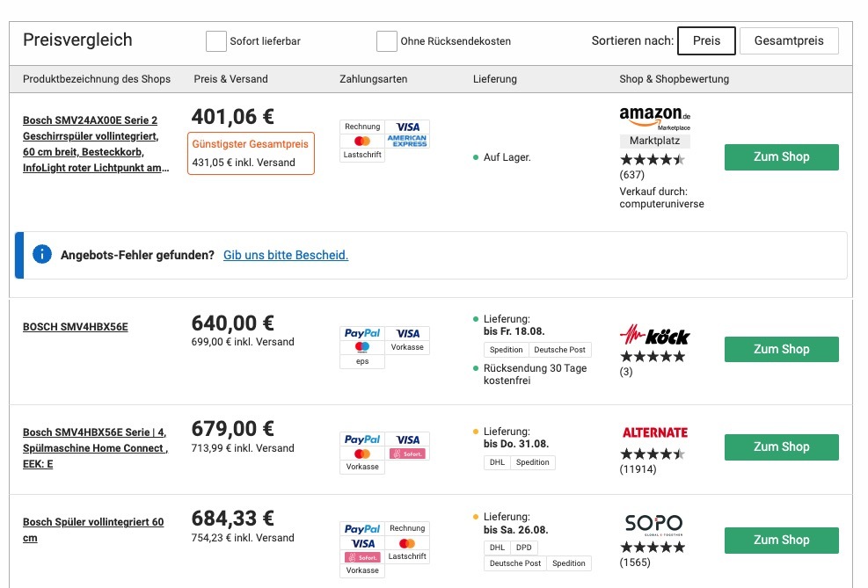Click the PayPal icon in Köck offer
This screenshot has height=588, width=868.
coord(362,333)
